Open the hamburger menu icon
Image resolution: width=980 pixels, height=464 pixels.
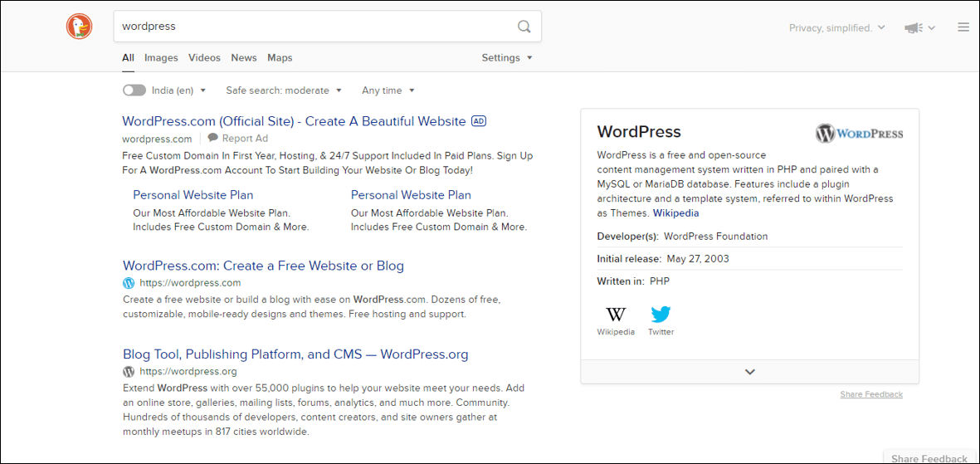(963, 27)
